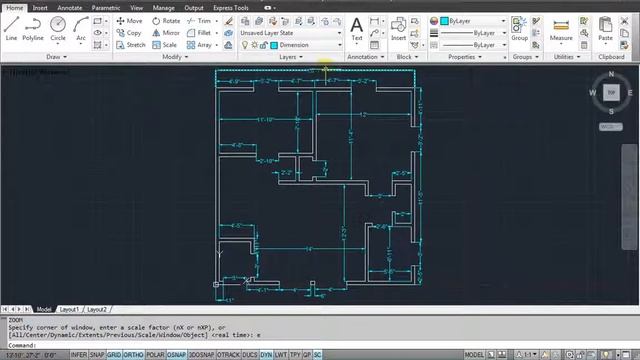The image size is (640, 360).
Task: Click the Top face of ViewCube
Action: click(x=611, y=93)
